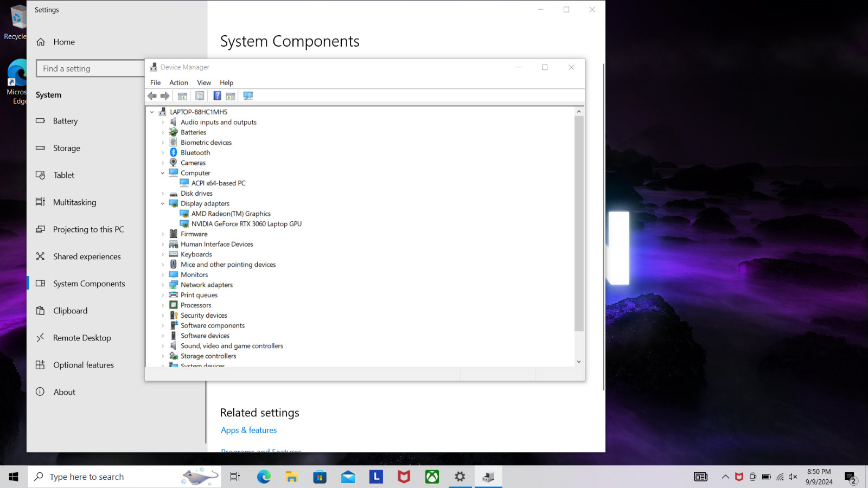Click the Properties toolbar icon in Device Manager
Viewport: 868px width, 488px height.
[x=200, y=96]
